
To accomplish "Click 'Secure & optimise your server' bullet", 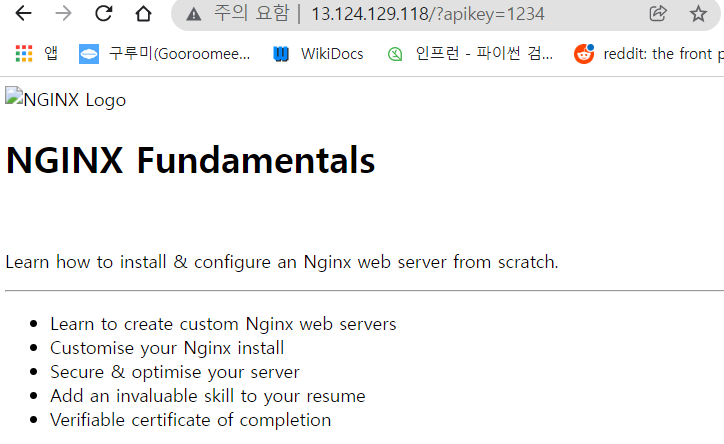I will tap(175, 372).
